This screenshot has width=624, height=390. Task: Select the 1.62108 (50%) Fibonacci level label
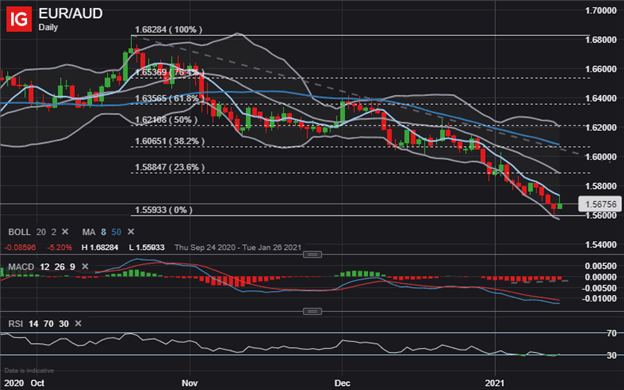coord(166,120)
